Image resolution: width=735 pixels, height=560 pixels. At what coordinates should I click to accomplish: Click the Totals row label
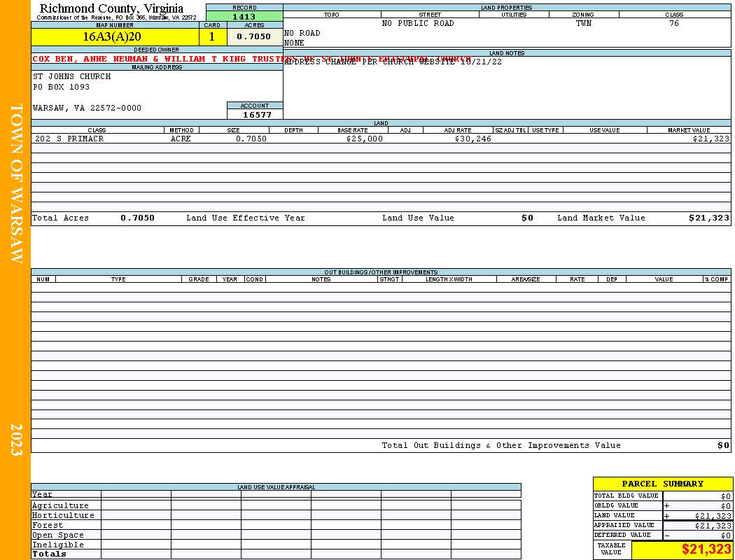[x=49, y=554]
